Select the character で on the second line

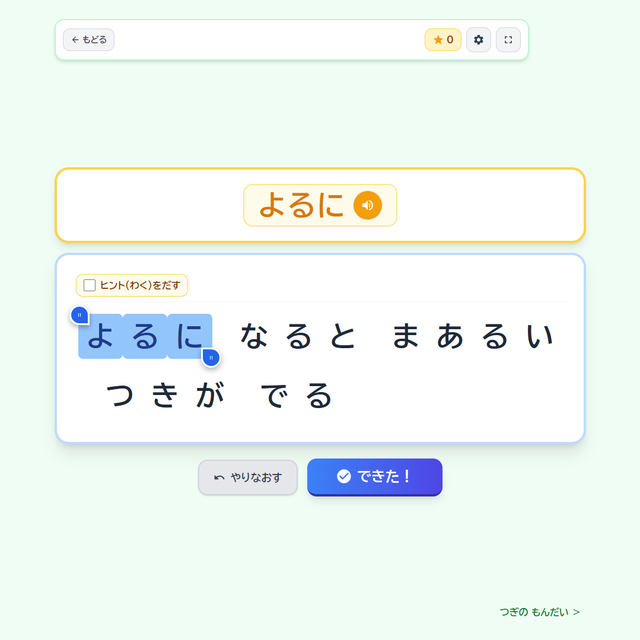tap(274, 395)
